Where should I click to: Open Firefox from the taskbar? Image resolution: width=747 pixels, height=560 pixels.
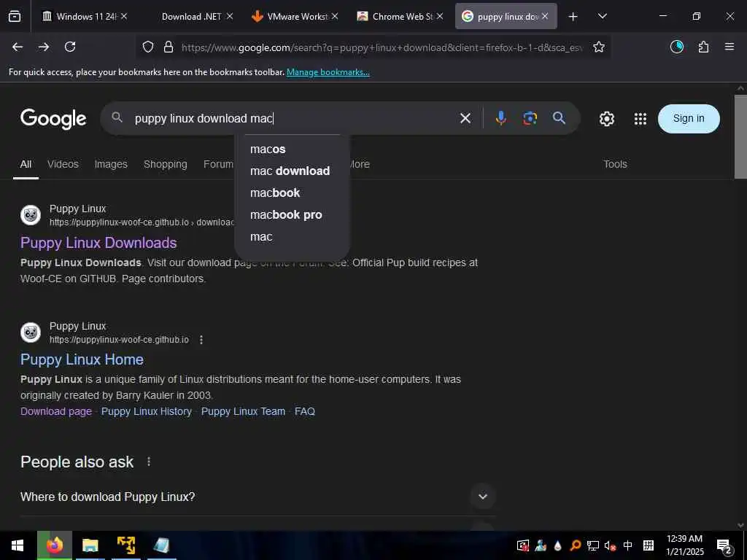[55, 545]
